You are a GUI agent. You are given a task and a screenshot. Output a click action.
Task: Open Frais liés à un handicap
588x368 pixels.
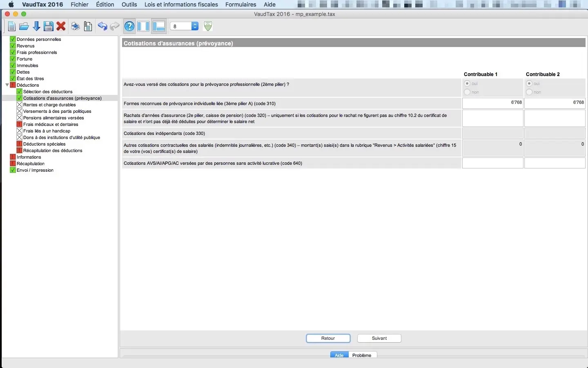click(x=47, y=131)
